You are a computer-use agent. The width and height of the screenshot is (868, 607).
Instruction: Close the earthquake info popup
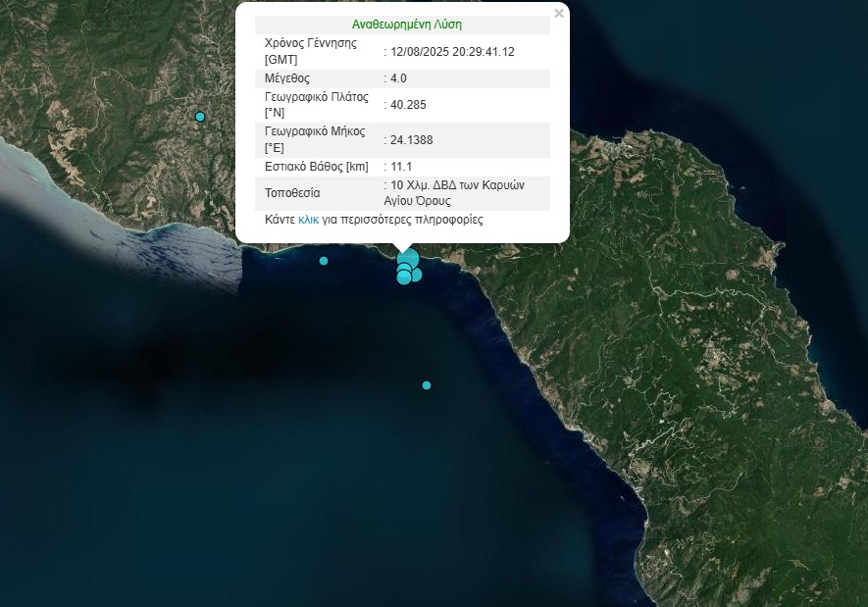pos(559,14)
